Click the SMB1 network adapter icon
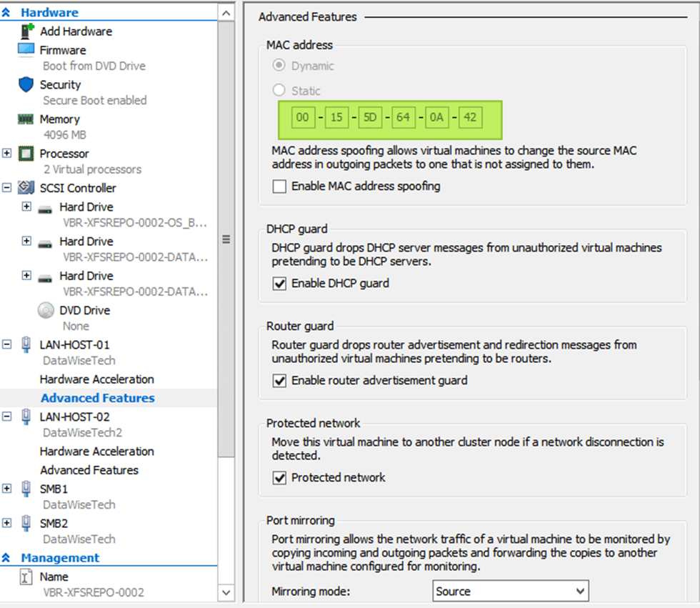This screenshot has width=700, height=608. pyautogui.click(x=26, y=489)
